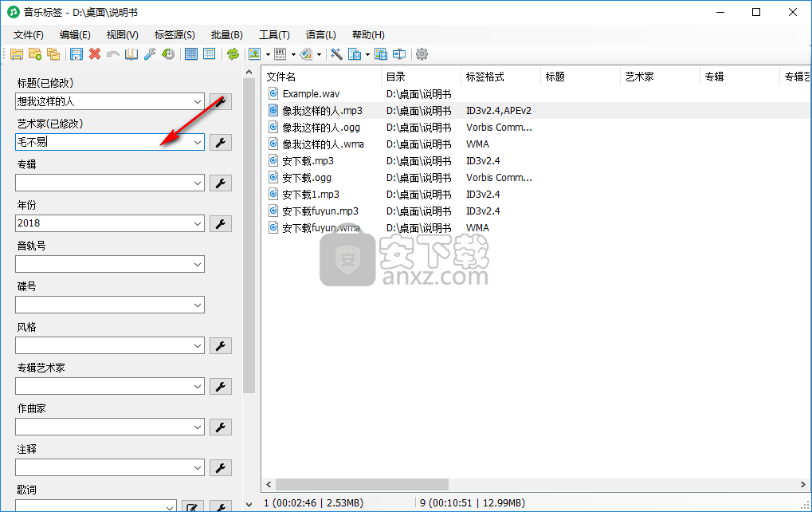This screenshot has height=512, width=812.
Task: Click the rename text cursor toolbar icon
Action: 399,54
